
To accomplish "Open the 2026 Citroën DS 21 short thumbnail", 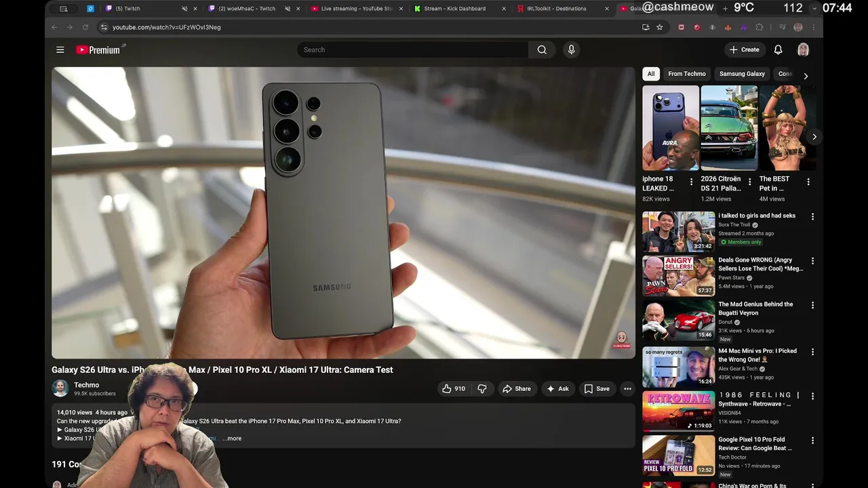I will [729, 127].
